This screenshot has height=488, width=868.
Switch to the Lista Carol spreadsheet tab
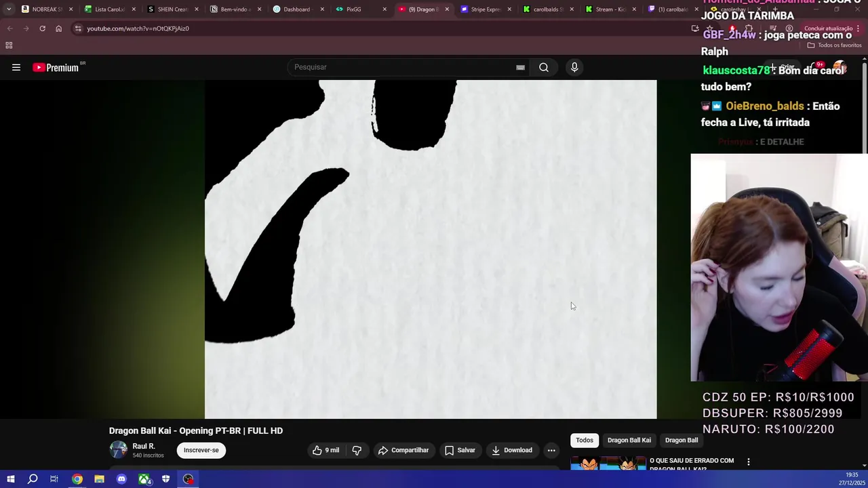tap(108, 9)
